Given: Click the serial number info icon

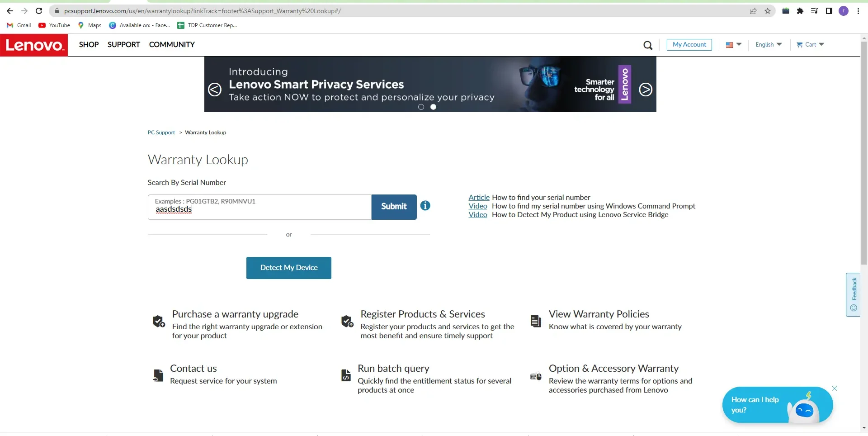Looking at the screenshot, I should (425, 206).
